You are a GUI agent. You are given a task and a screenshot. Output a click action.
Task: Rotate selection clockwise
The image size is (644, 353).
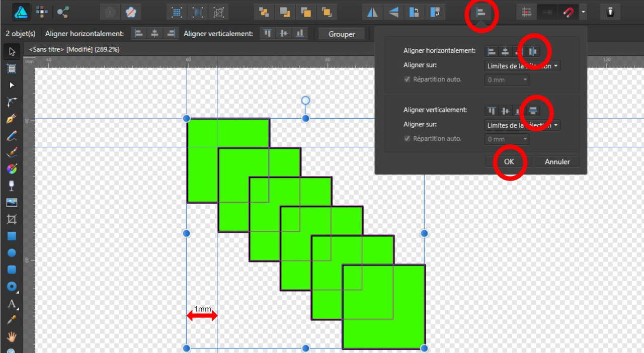point(435,12)
